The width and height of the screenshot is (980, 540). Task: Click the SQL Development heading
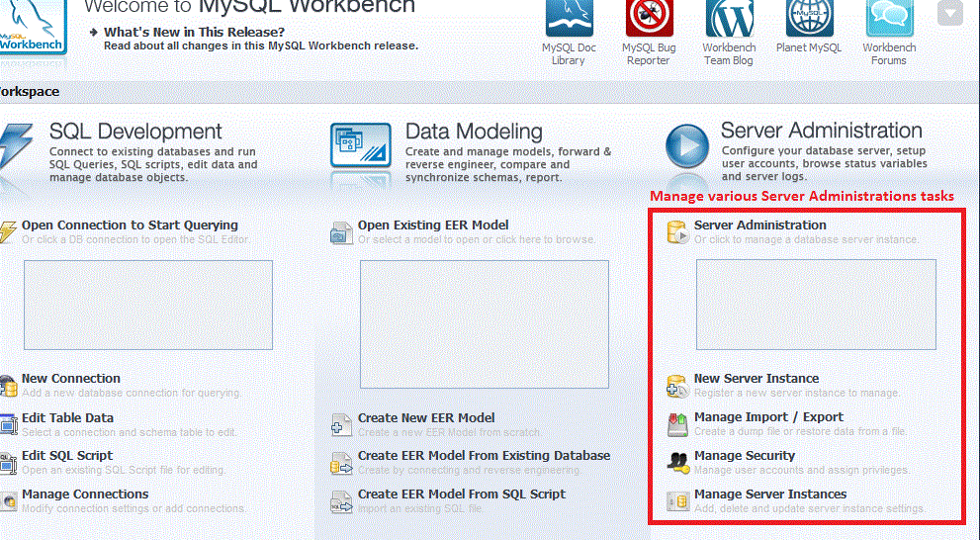click(135, 132)
